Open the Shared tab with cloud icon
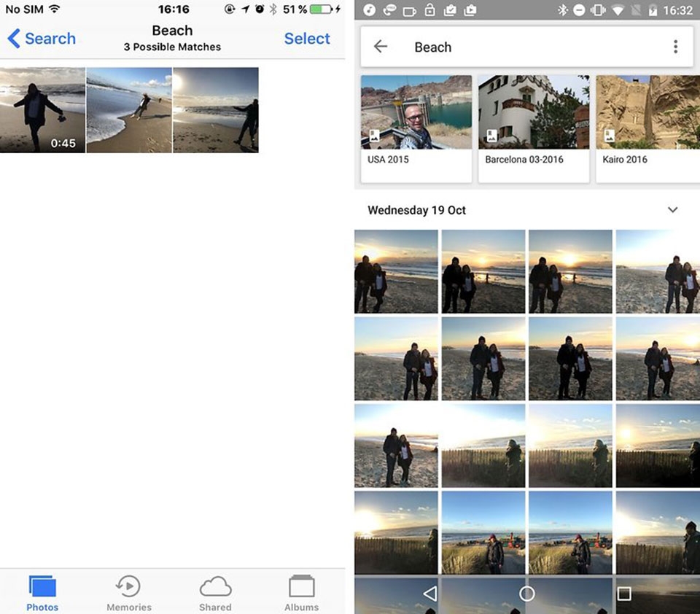700x614 pixels. point(215,594)
